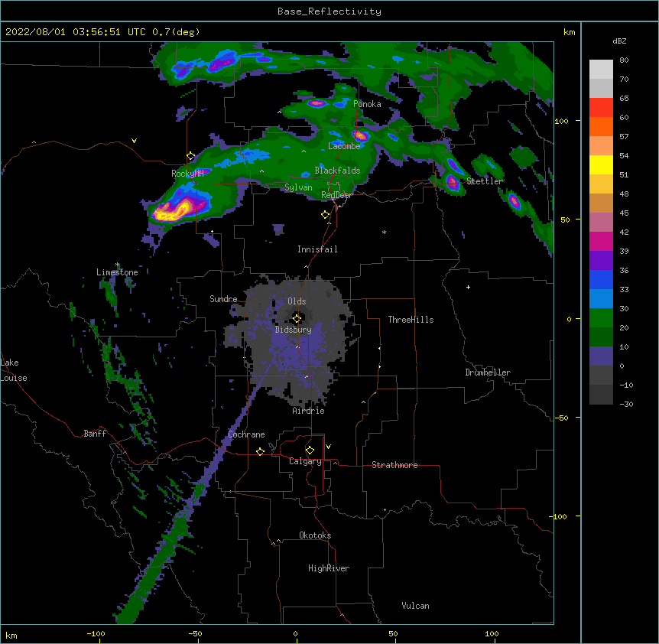The height and width of the screenshot is (644, 659).
Task: Click the Limestone label
Action: tap(117, 272)
